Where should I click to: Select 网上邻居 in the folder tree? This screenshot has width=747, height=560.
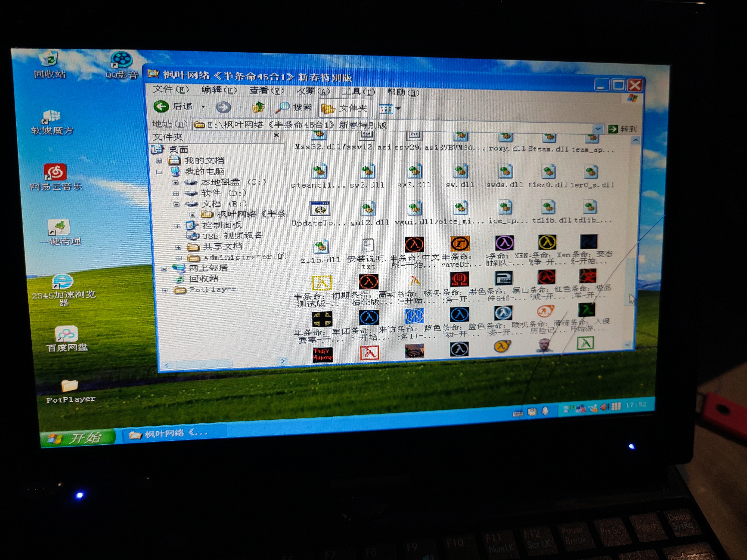208,268
